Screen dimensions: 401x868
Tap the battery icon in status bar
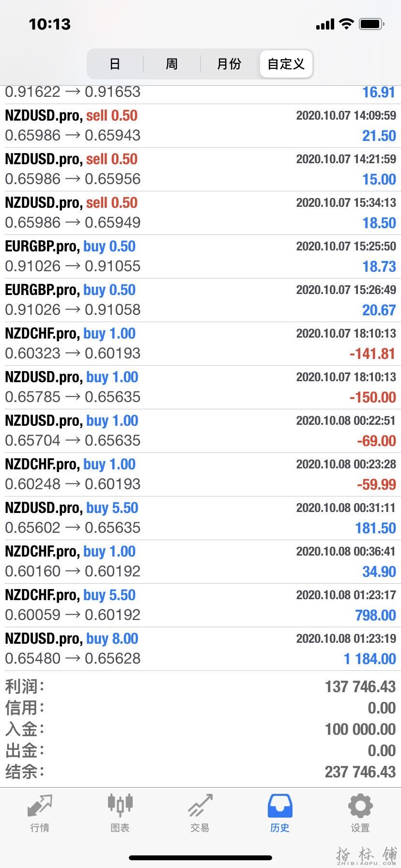372,24
